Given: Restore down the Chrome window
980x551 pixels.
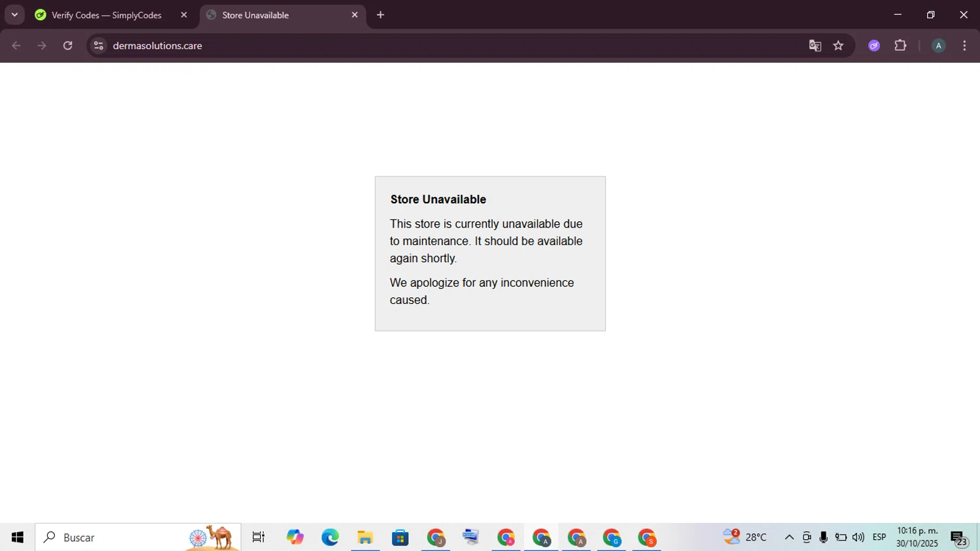Looking at the screenshot, I should [x=930, y=14].
